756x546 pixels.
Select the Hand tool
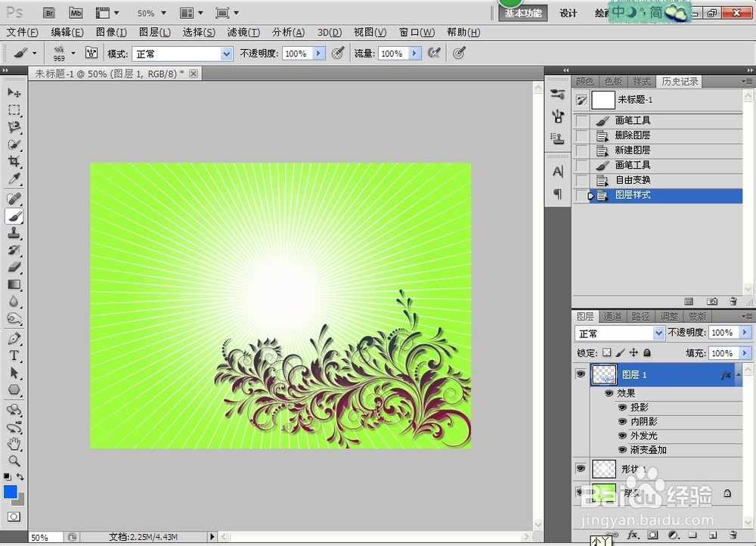[x=14, y=444]
